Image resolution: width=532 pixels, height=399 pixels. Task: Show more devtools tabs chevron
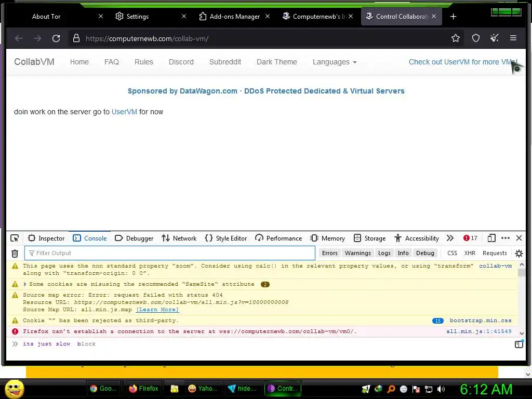tap(450, 238)
